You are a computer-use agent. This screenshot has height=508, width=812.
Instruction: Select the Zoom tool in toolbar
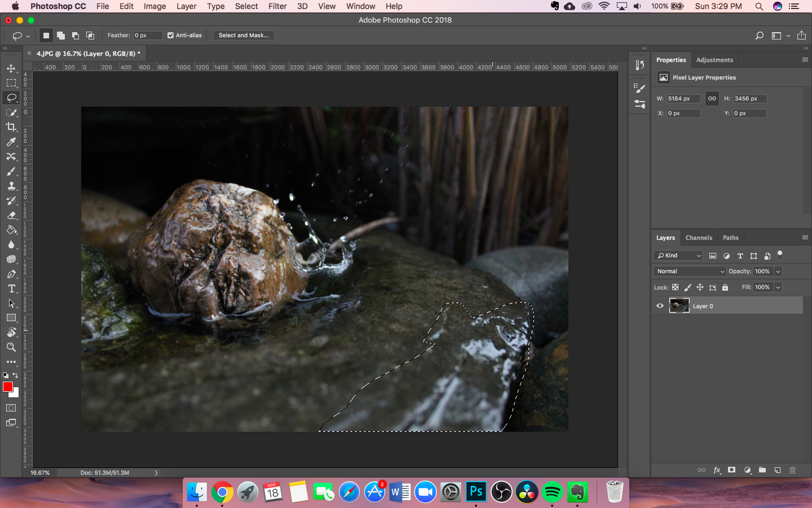[11, 347]
